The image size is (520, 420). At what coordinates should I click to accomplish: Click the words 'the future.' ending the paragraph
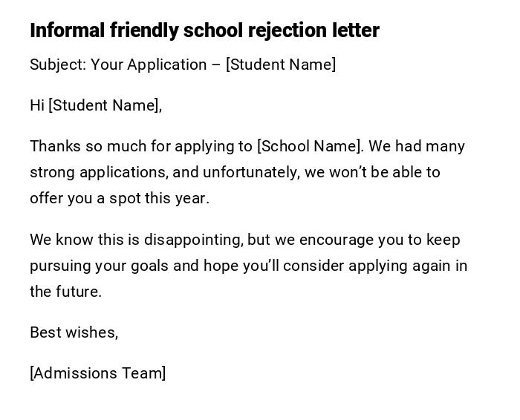(65, 292)
